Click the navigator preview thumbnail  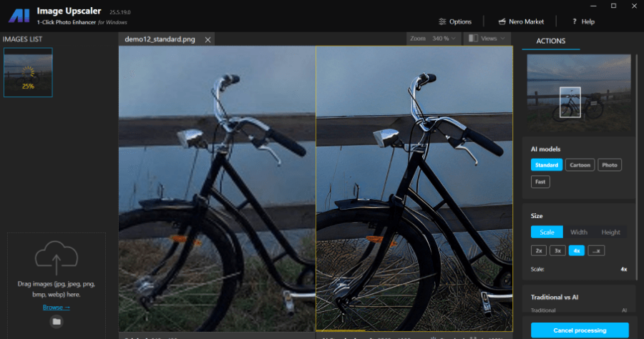coord(579,93)
